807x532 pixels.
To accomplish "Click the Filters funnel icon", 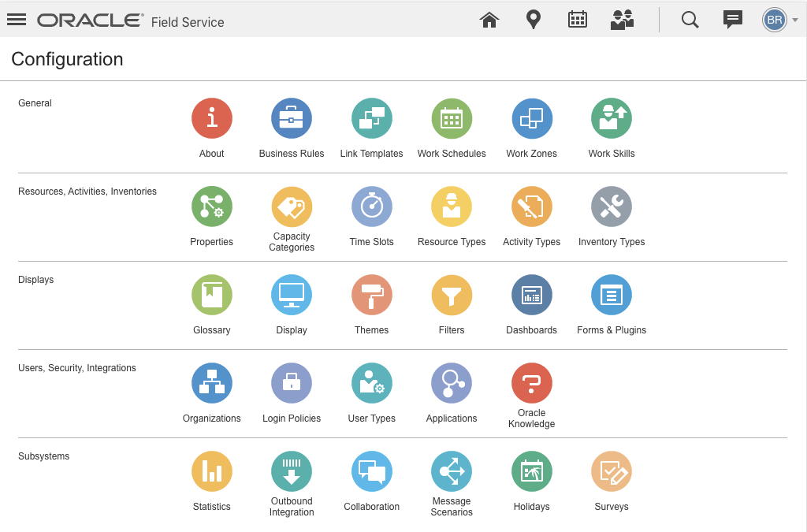I will coord(452,295).
